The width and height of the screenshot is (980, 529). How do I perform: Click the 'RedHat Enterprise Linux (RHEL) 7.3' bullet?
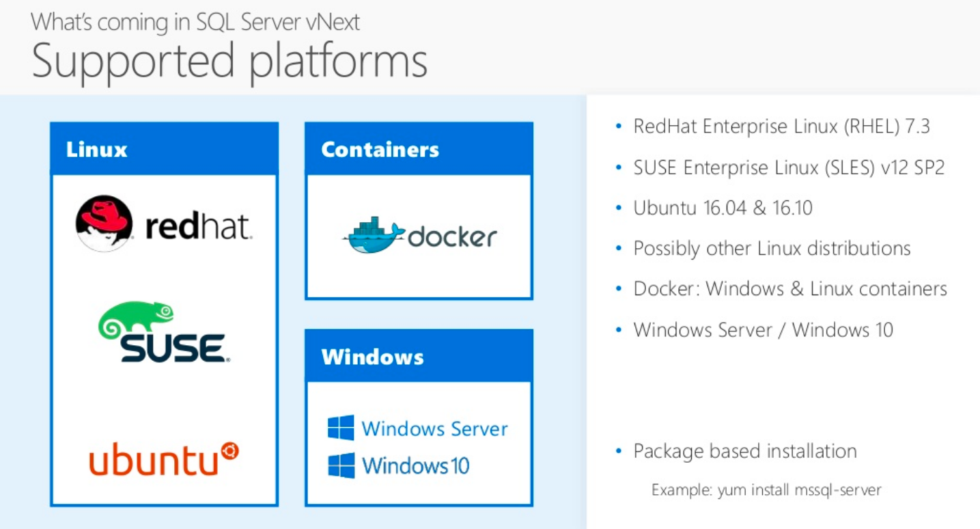coord(781,126)
